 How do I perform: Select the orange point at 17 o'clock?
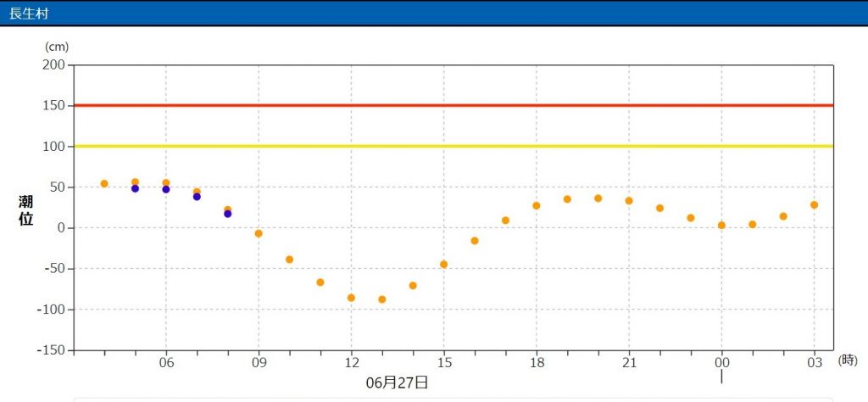(x=505, y=221)
